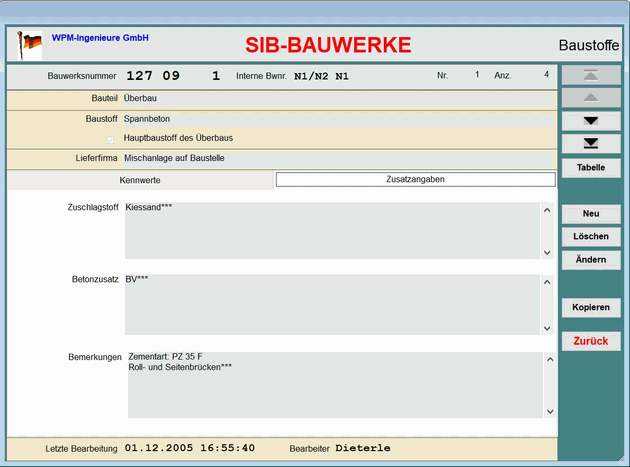The image size is (630, 467).
Task: Click into the Zuschlagstoff text area
Action: [332, 231]
